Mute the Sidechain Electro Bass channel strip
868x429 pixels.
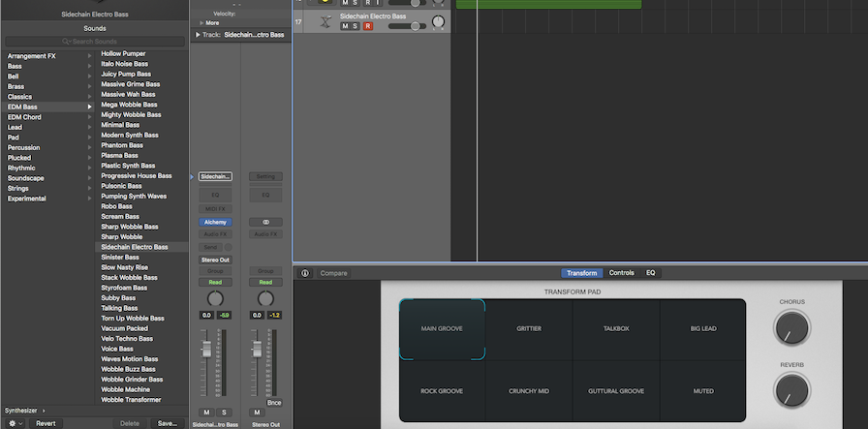tap(206, 413)
